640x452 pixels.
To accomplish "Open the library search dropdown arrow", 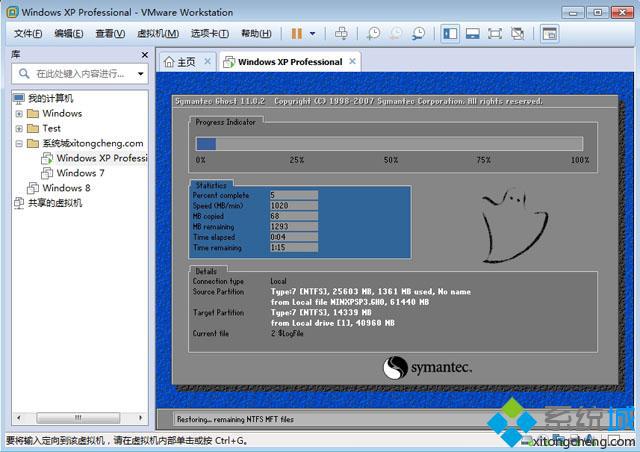I will 140,74.
